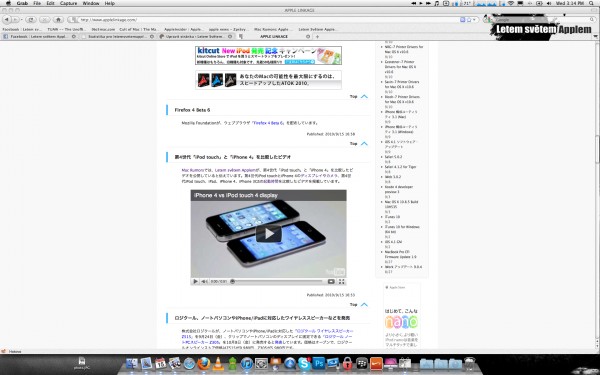Viewport: 600px width, 375px height.
Task: Select the APPLE LINKAGE tab
Action: pyautogui.click(x=274, y=36)
